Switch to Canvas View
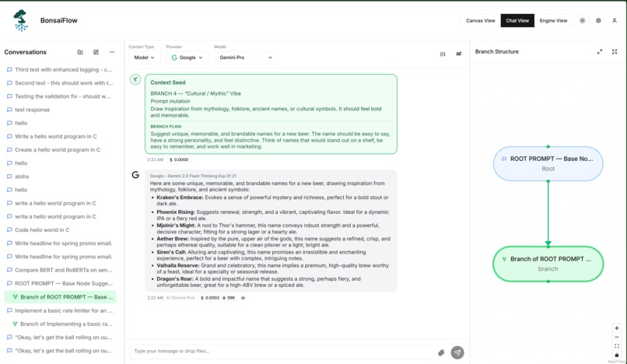Viewport: 627px width, 364px height. (480, 20)
